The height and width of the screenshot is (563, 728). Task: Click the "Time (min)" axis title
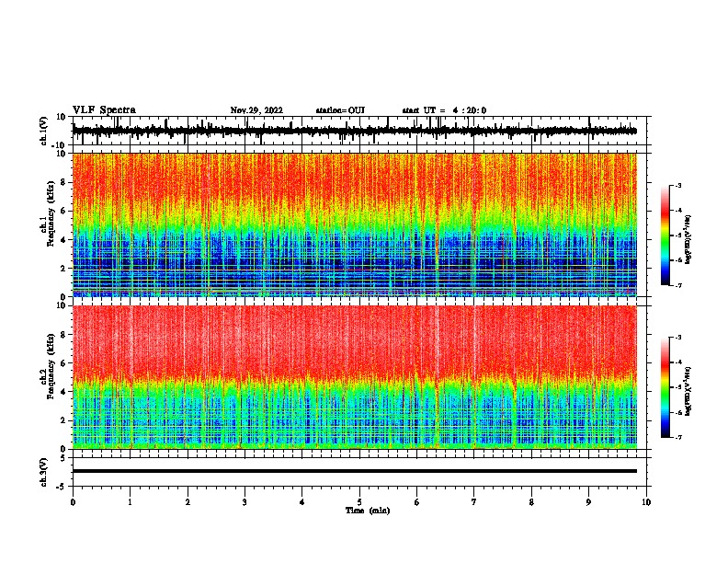(x=368, y=511)
